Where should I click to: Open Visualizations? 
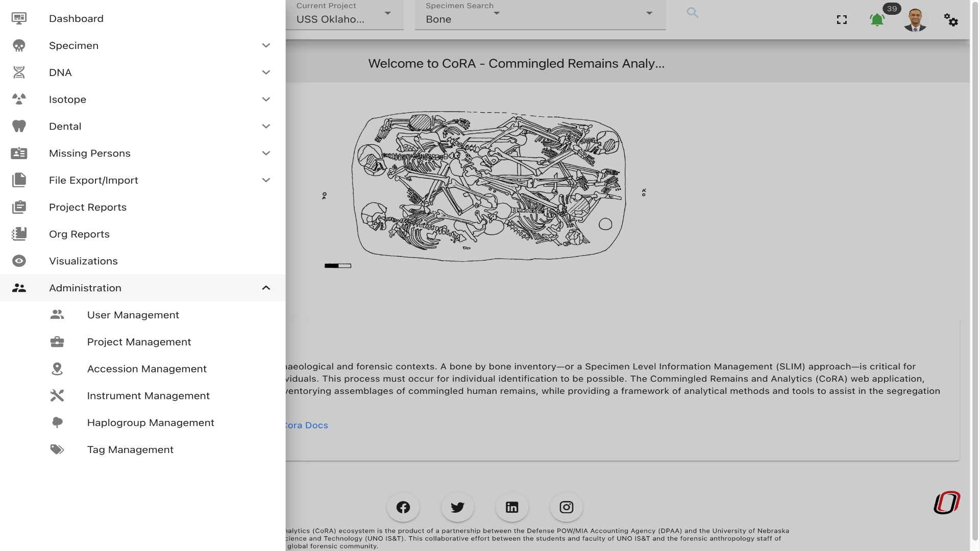pos(143,261)
